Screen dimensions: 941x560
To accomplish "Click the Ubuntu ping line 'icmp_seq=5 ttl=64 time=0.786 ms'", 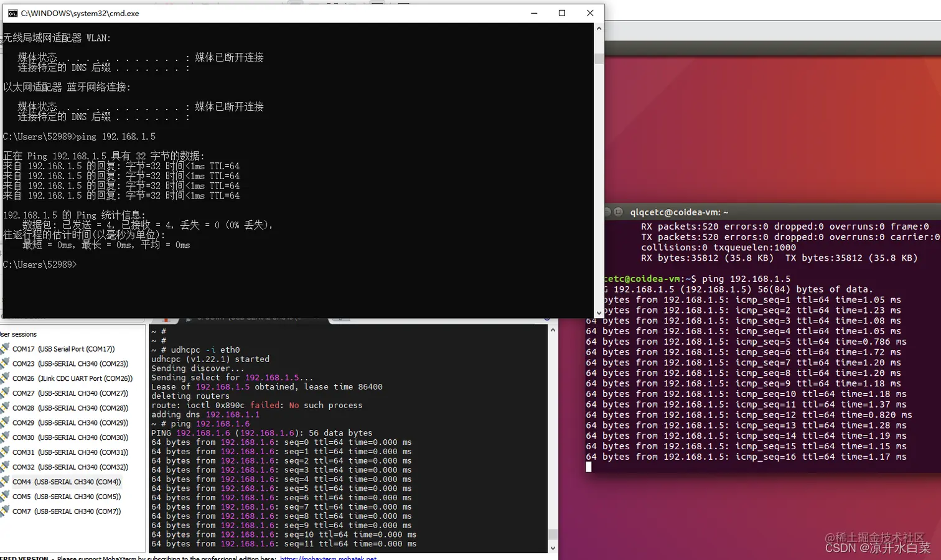I will point(746,342).
